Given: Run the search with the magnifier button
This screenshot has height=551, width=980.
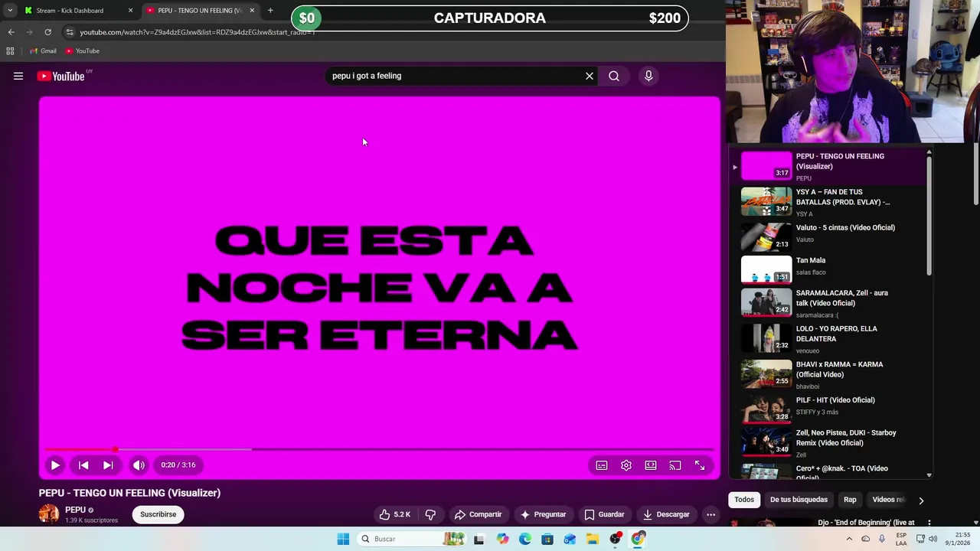Looking at the screenshot, I should 614,76.
